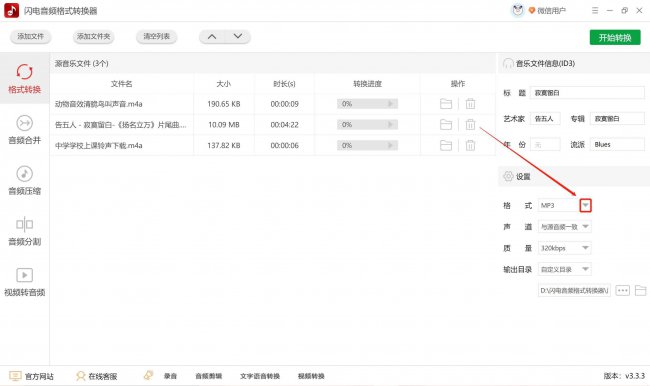650x386 pixels.
Task: Open output folder icon beside path
Action: [x=640, y=290]
